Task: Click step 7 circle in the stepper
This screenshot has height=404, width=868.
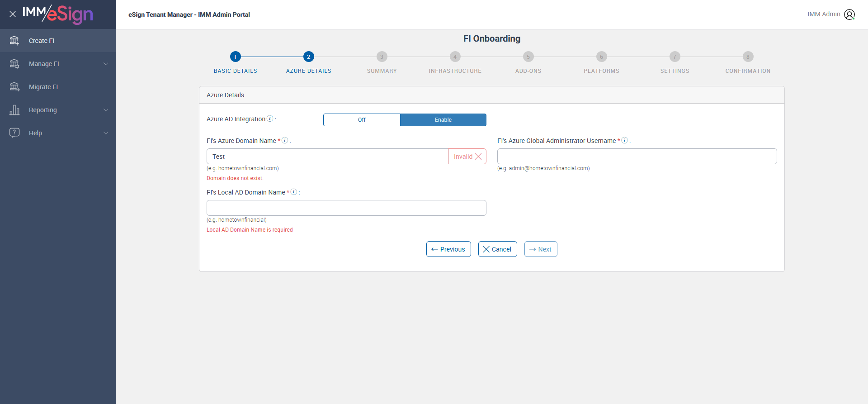Action: pyautogui.click(x=675, y=57)
